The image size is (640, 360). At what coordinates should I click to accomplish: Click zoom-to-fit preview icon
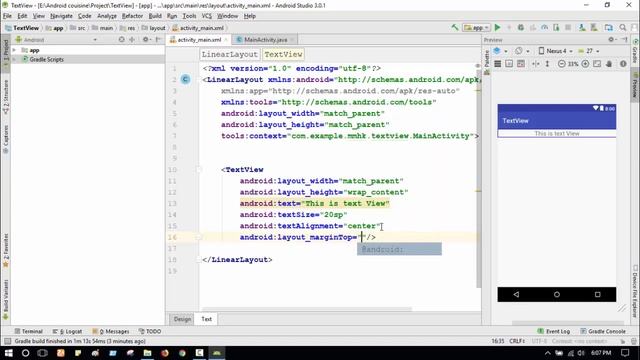(x=597, y=64)
